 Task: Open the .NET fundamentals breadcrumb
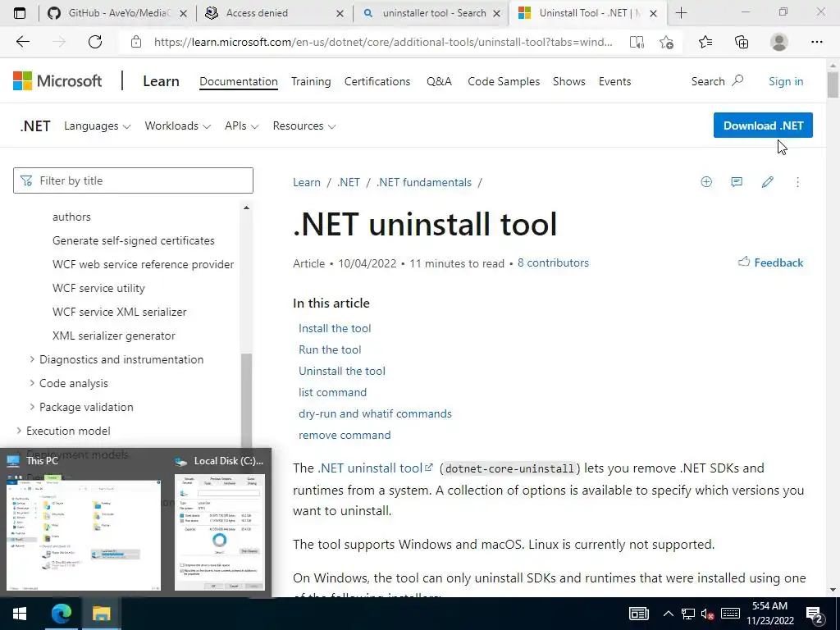point(424,182)
